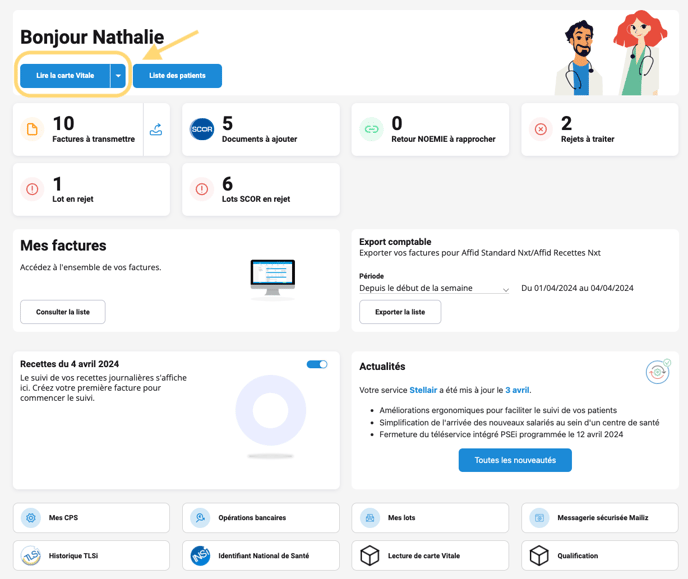Screen dimensions: 688x579
Task: Click the alert icon for Lot en rejet
Action: 32,189
